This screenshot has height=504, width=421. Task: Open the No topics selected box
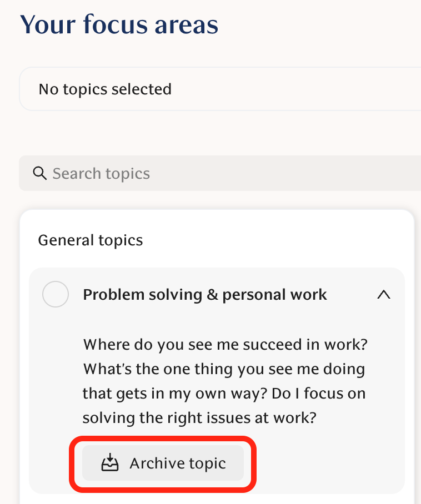222,89
